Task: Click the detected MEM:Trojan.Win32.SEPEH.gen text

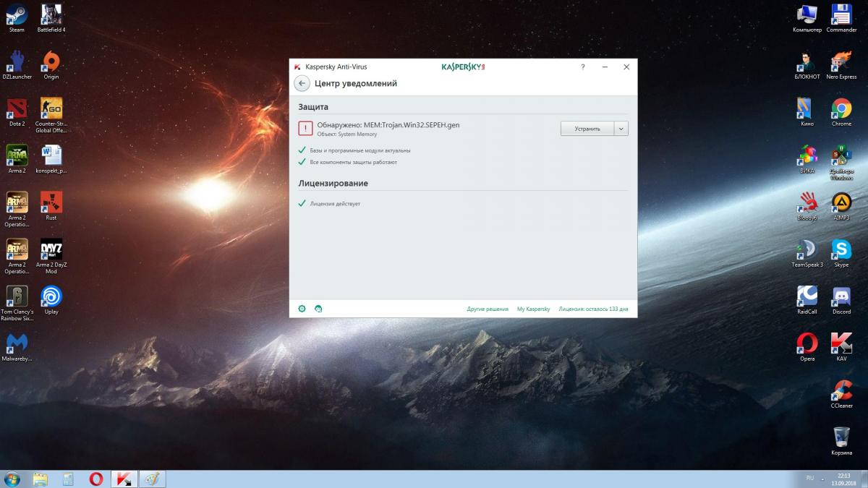Action: click(412, 125)
